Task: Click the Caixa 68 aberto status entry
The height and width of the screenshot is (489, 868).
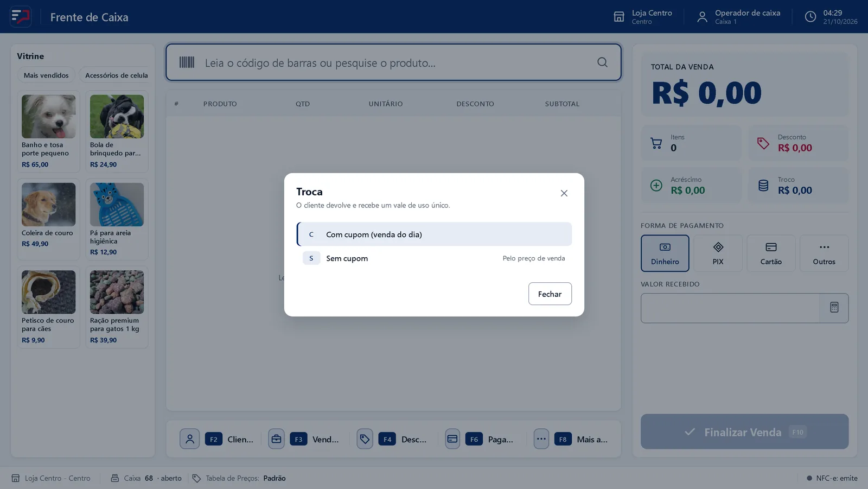Action: (x=146, y=478)
